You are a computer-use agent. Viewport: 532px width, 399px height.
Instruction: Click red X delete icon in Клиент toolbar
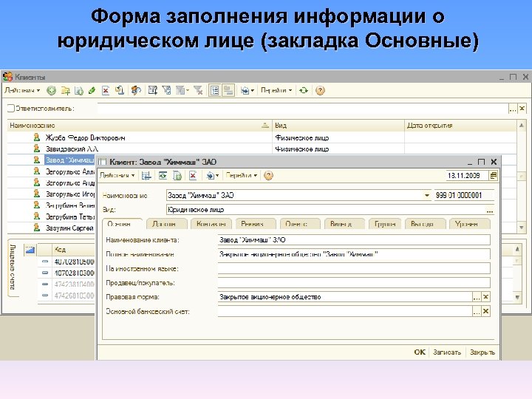(193, 175)
